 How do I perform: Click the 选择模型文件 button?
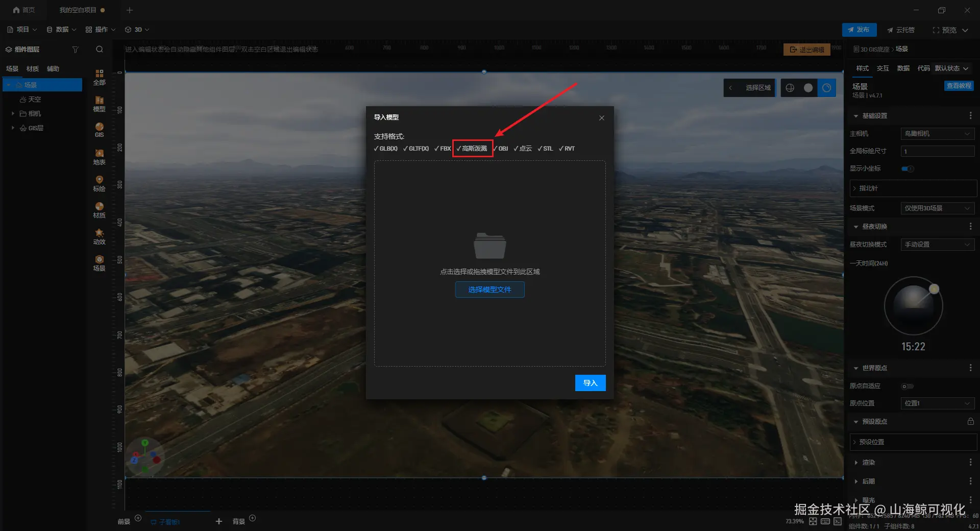489,289
